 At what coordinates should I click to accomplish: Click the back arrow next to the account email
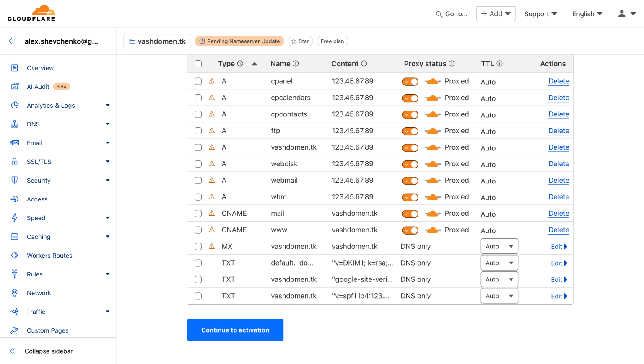pos(12,41)
